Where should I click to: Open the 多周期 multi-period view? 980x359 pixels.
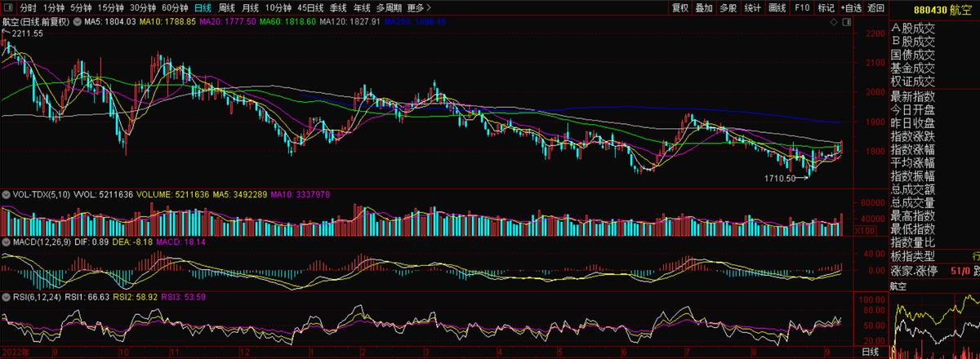coord(390,7)
